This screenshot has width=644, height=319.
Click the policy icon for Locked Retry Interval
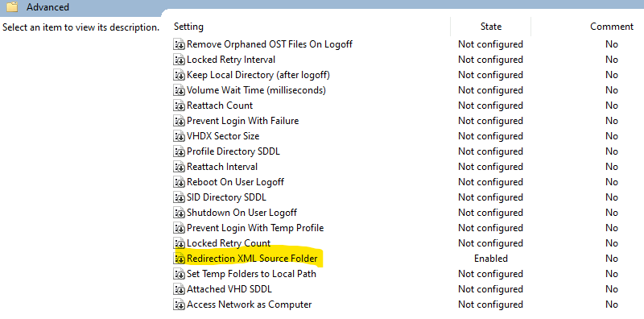(179, 60)
